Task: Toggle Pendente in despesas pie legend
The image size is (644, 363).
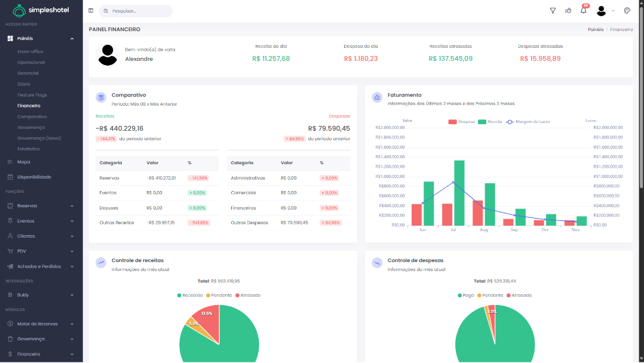Action: [490, 296]
